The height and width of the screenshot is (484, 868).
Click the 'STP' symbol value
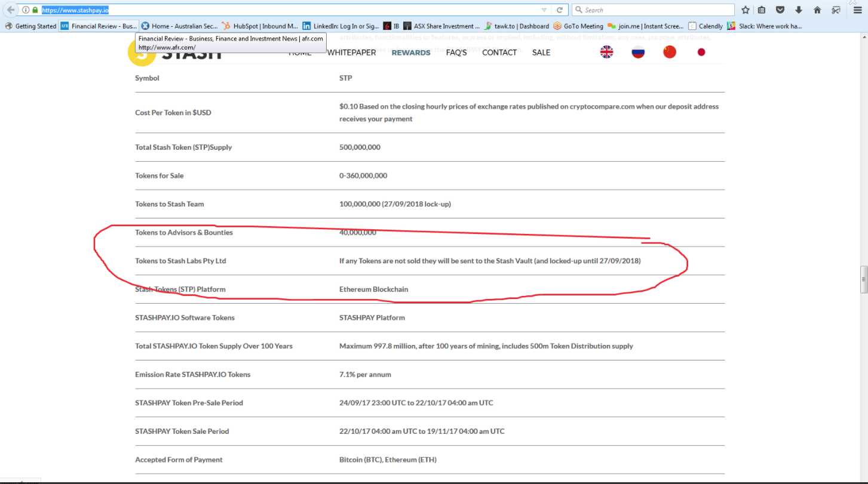click(x=346, y=78)
